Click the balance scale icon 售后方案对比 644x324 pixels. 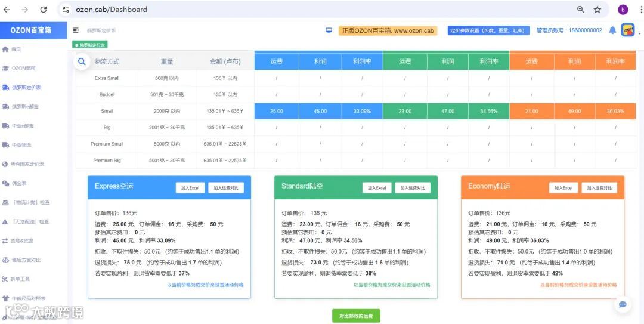(x=5, y=260)
